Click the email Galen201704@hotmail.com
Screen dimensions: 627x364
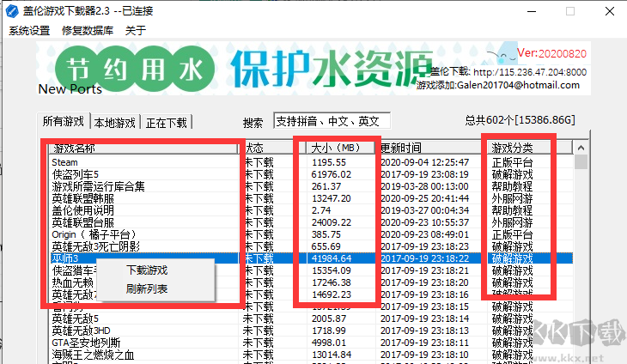(x=518, y=85)
